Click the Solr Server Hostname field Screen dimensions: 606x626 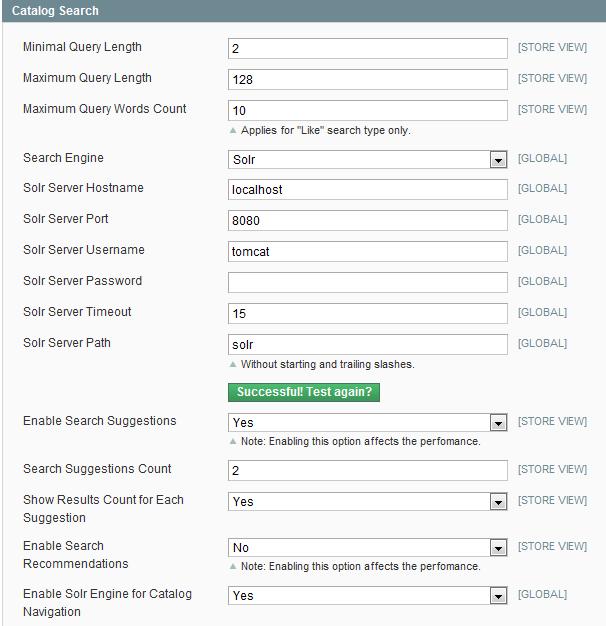367,190
